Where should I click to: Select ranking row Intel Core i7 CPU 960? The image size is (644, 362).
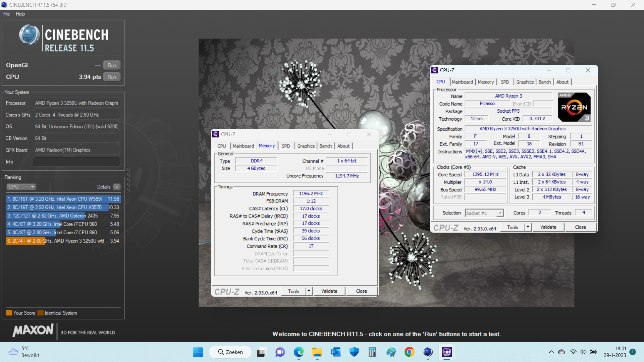click(x=63, y=224)
